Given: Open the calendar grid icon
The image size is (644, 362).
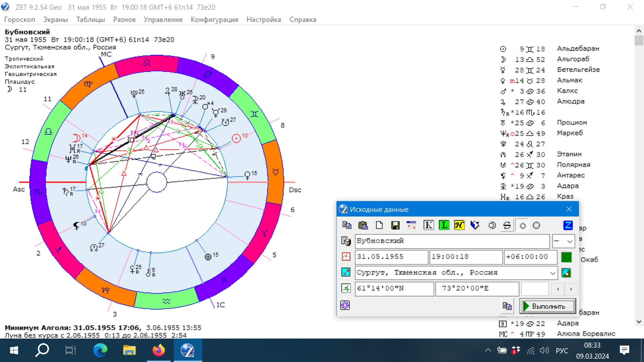Looking at the screenshot, I should pyautogui.click(x=411, y=225).
